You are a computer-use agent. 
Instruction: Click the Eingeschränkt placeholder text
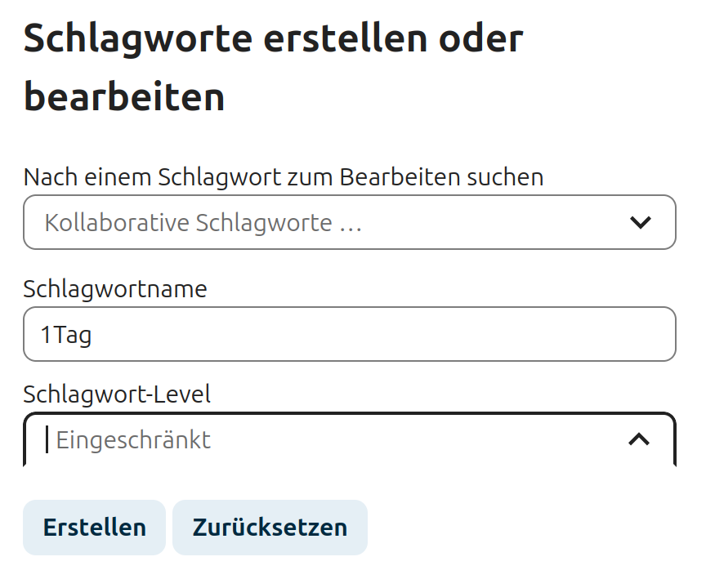[x=133, y=440]
